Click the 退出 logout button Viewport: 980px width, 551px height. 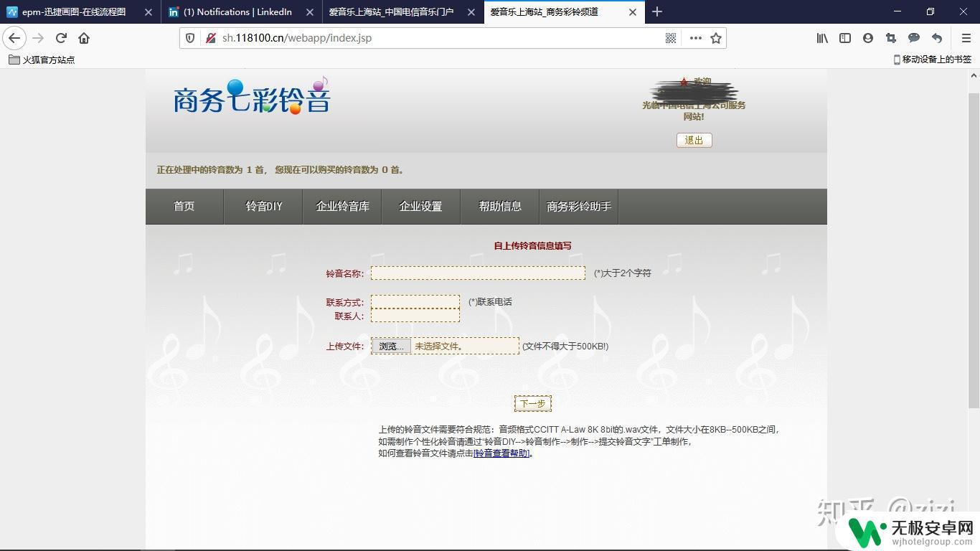click(694, 140)
